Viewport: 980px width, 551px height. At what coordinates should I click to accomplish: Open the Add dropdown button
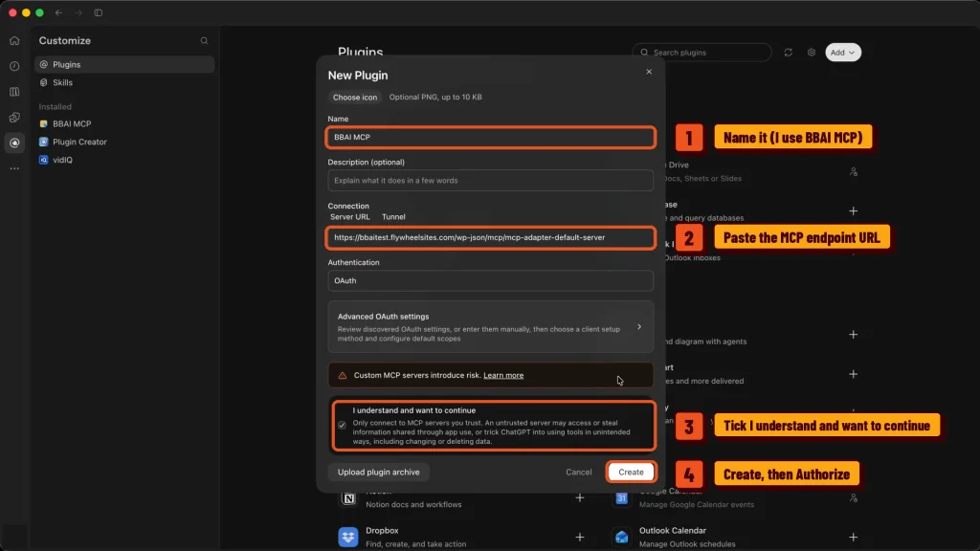(843, 53)
